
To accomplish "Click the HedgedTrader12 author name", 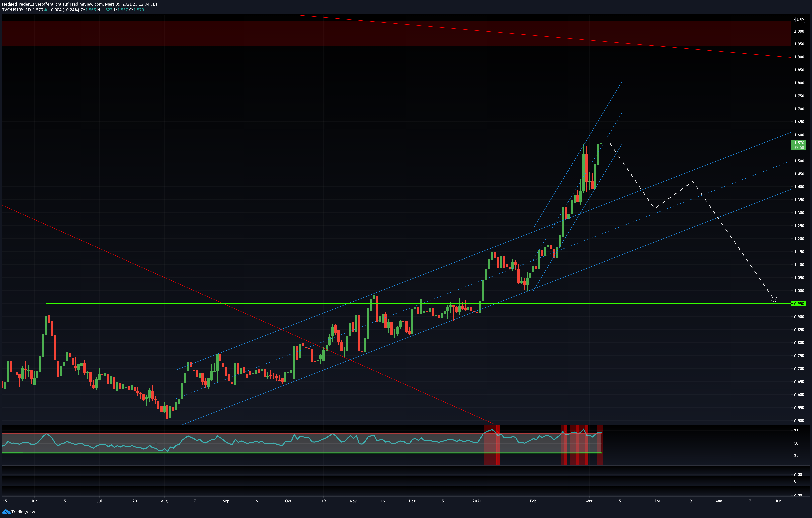I will point(18,4).
